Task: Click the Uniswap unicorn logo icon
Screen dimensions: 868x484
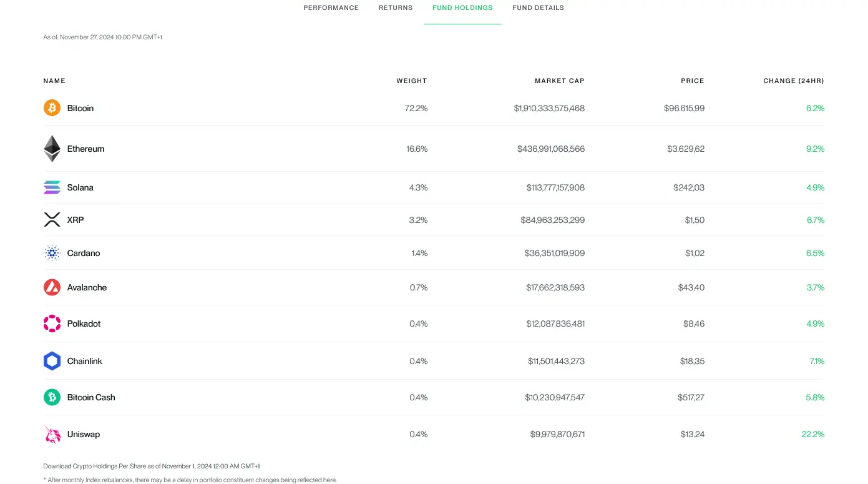Action: coord(52,434)
